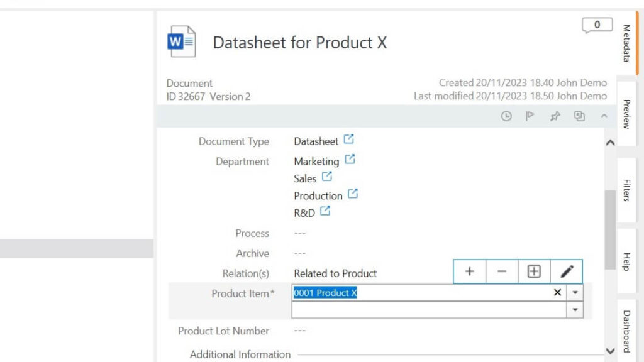
Task: Click scrollbar up arrow
Action: point(610,143)
